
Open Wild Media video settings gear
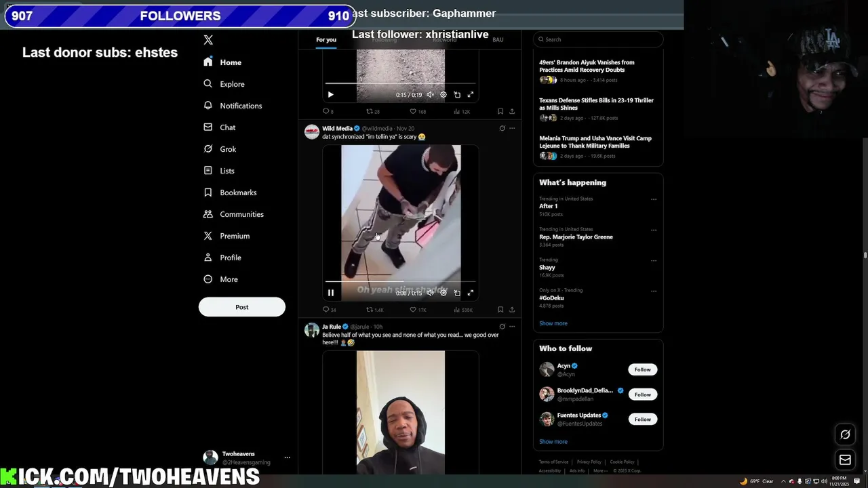coord(443,293)
